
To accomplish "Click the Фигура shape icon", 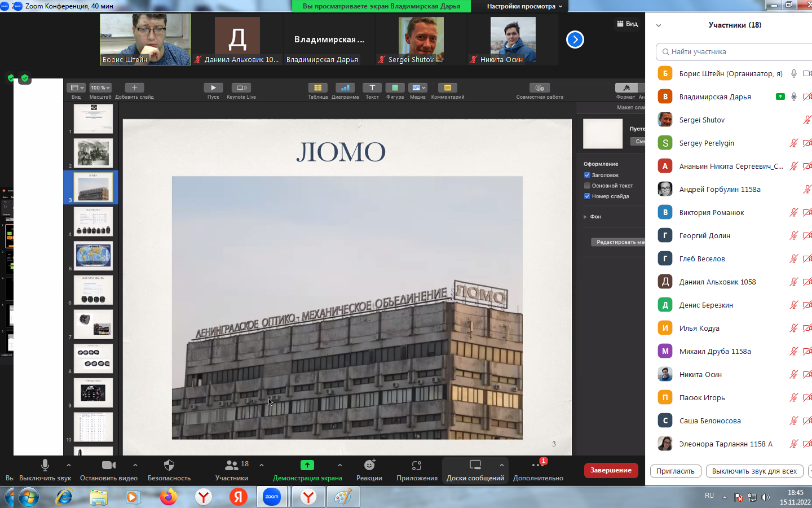I will point(395,87).
